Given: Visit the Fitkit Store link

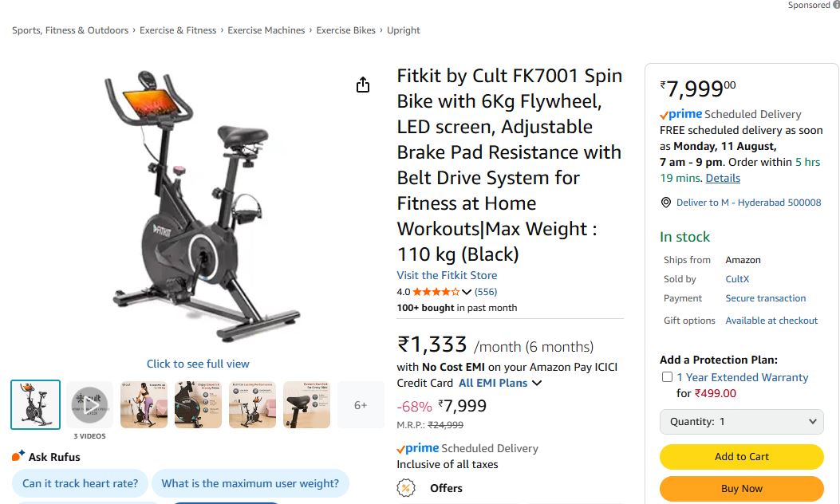Looking at the screenshot, I should (447, 275).
